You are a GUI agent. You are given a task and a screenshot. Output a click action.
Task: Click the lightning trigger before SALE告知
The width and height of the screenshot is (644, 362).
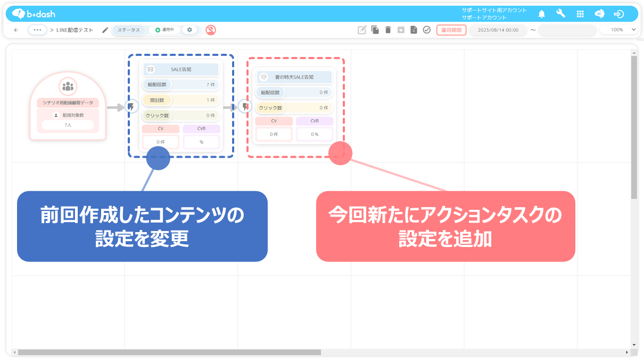tap(131, 107)
